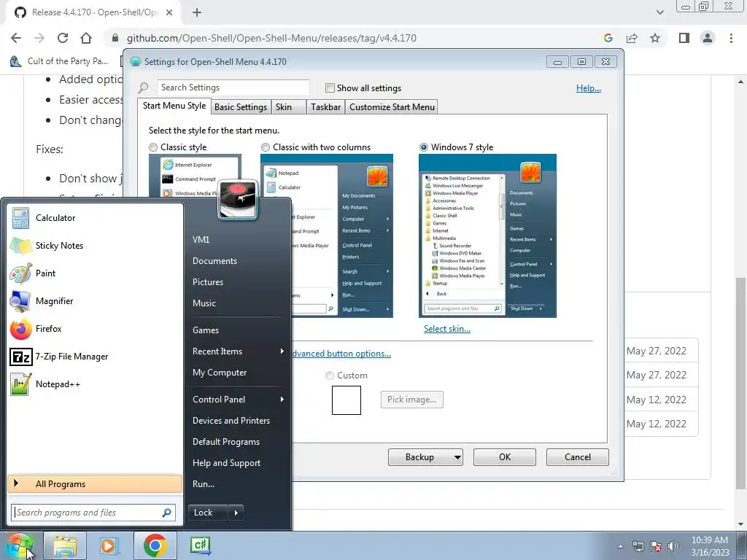Click the user account turntable picture
Screen dimensions: 747x560
tap(238, 200)
